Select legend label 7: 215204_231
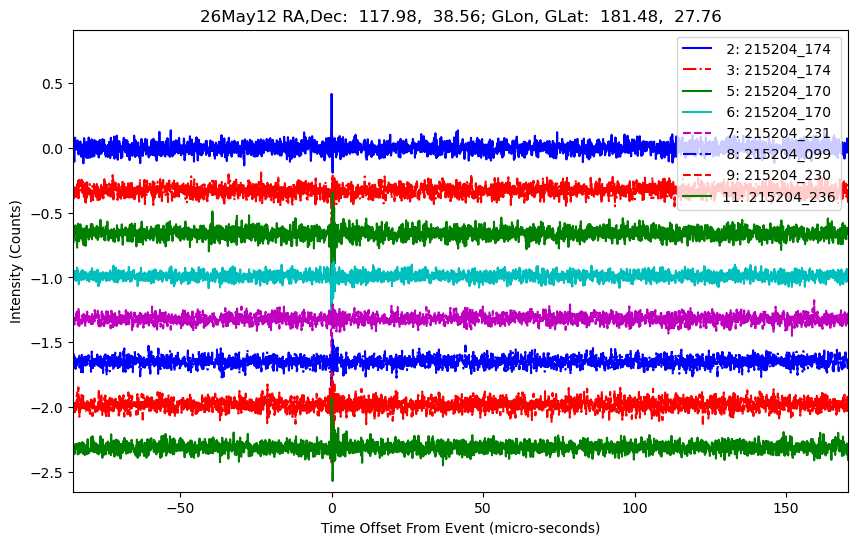Screen dimensions: 858x545 pos(779,133)
